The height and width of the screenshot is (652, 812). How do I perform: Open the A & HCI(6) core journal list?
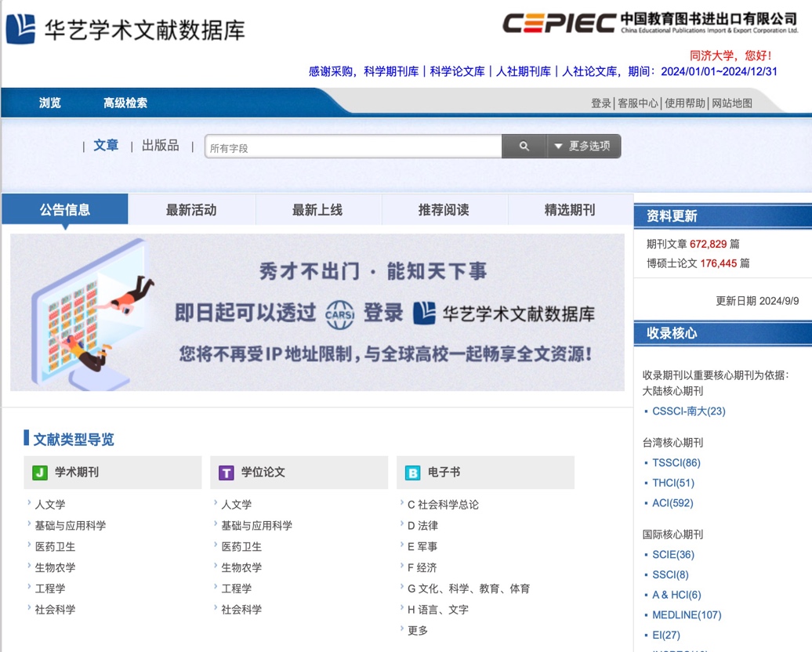677,595
